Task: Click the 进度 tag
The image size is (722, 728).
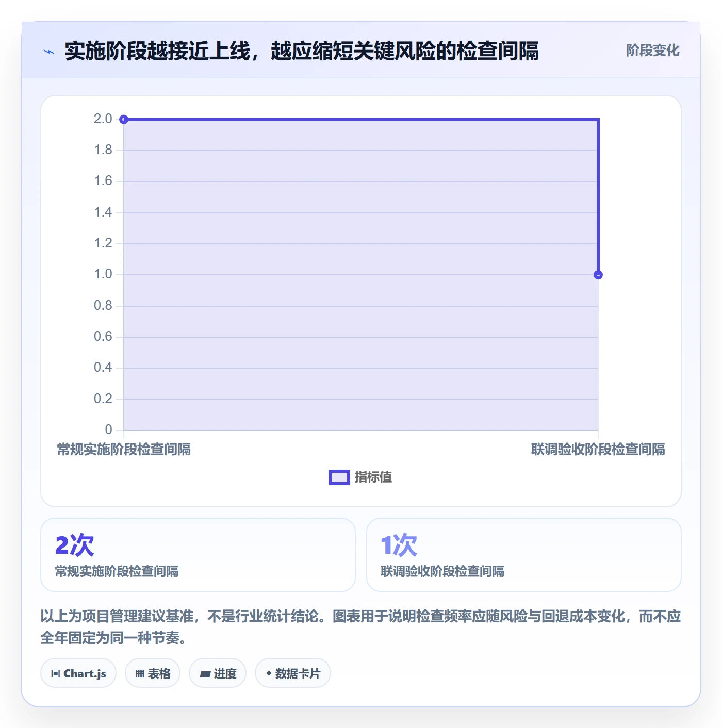Action: pos(218,673)
